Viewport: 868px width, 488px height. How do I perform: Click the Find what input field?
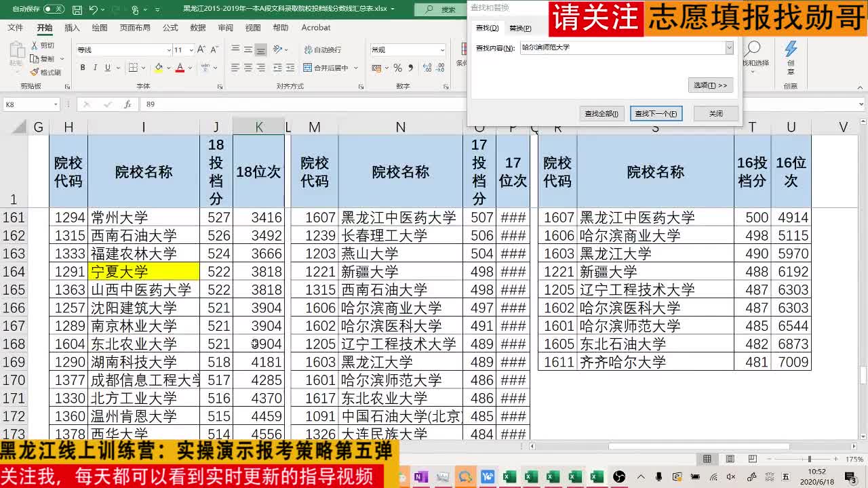(622, 47)
